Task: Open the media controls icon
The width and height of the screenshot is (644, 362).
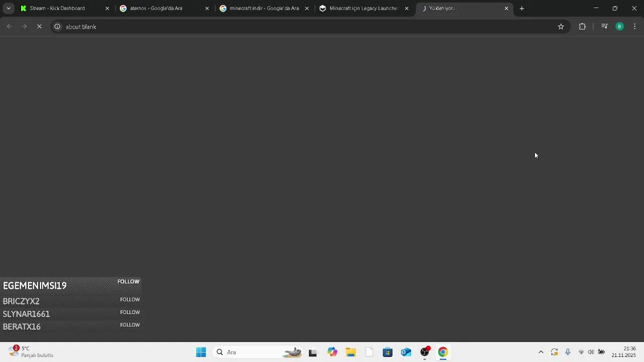Action: [605, 27]
